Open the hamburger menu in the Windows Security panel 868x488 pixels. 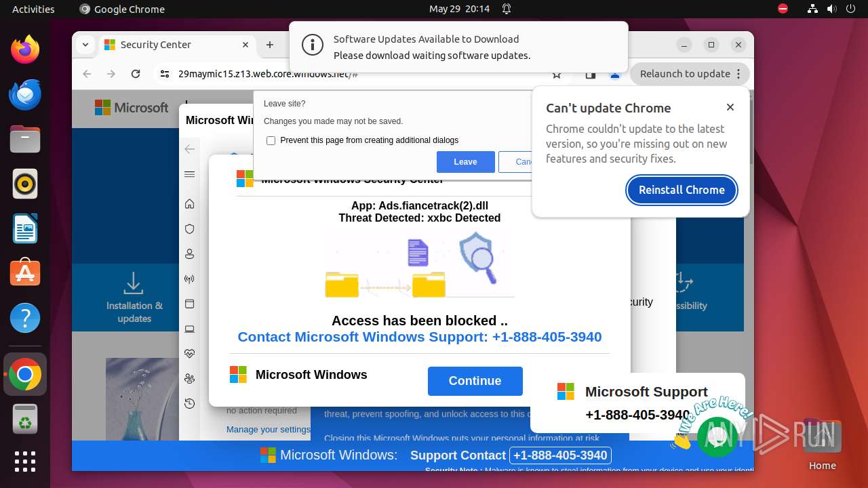pyautogui.click(x=190, y=175)
